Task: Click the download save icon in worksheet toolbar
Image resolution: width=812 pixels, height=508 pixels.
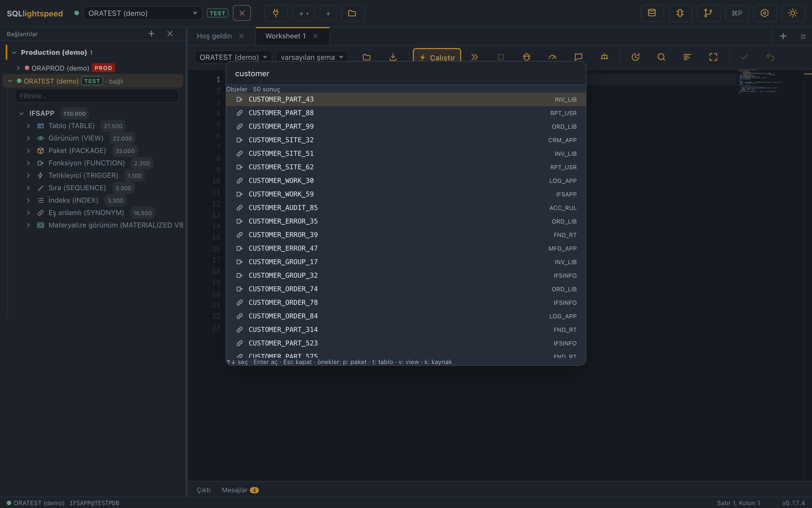Action: pos(393,57)
